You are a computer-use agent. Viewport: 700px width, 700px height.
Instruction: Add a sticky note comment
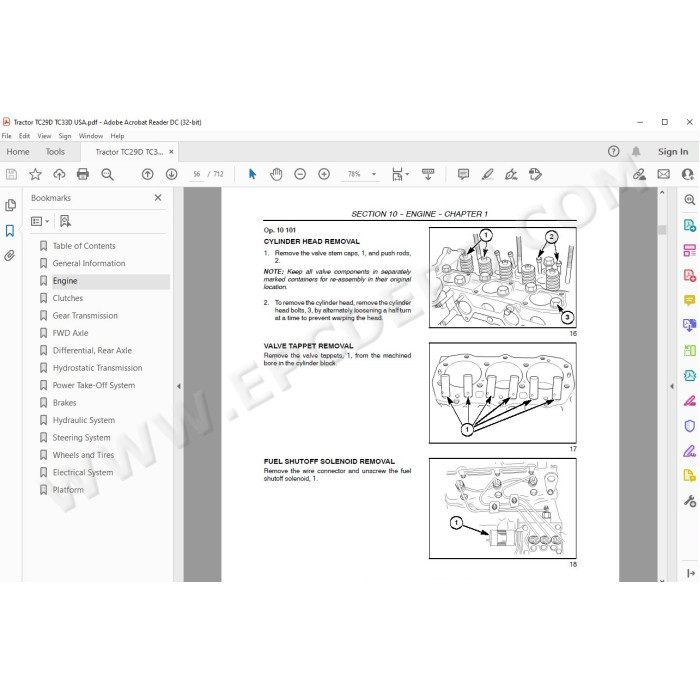click(x=463, y=174)
